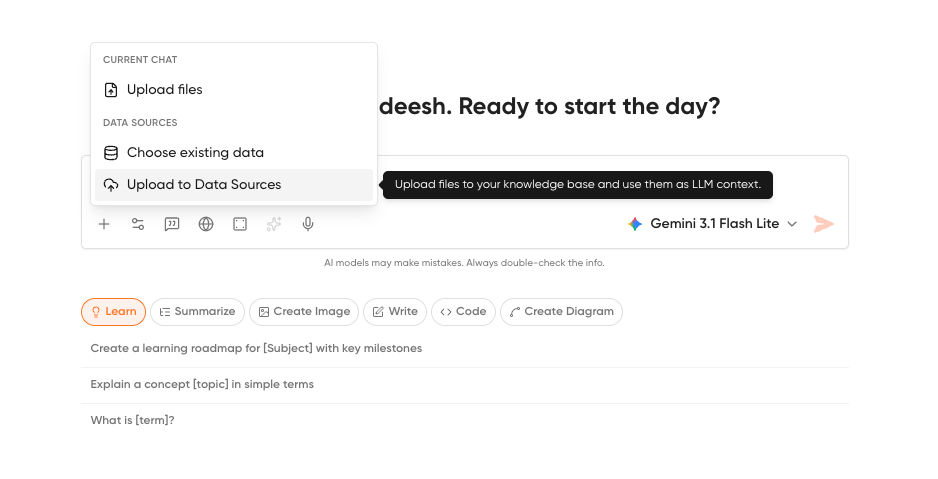Click the database icon beside Choose existing data

pos(111,152)
